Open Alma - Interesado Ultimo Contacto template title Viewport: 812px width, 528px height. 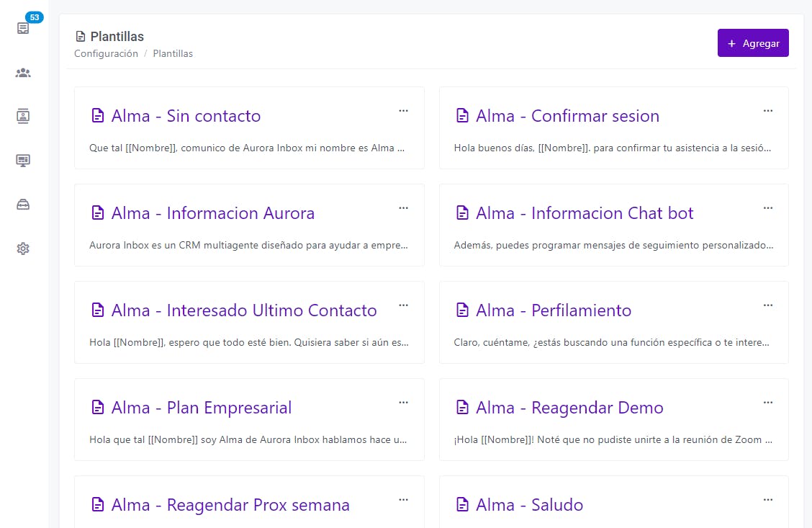(x=244, y=310)
